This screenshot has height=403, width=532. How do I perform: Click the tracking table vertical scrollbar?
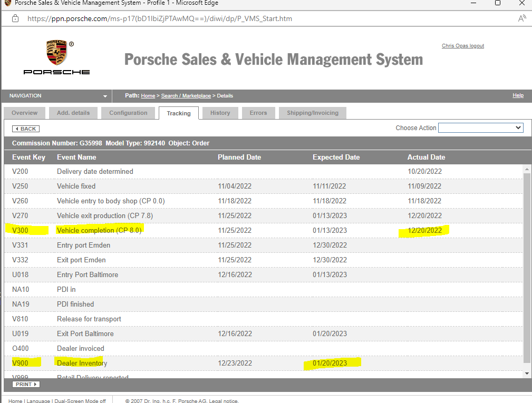527,263
